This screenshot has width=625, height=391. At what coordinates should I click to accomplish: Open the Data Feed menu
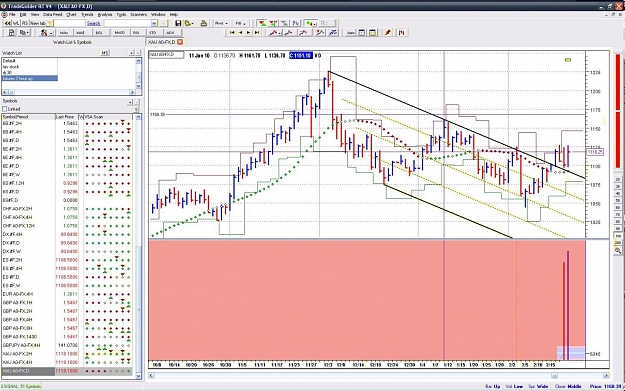pyautogui.click(x=52, y=14)
